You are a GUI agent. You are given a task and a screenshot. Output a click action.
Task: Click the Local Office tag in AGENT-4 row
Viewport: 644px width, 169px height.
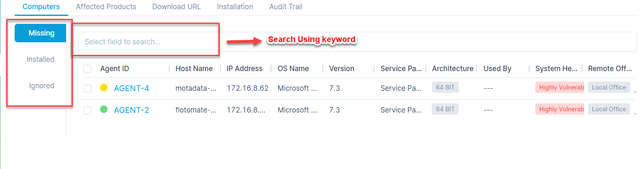tap(609, 87)
